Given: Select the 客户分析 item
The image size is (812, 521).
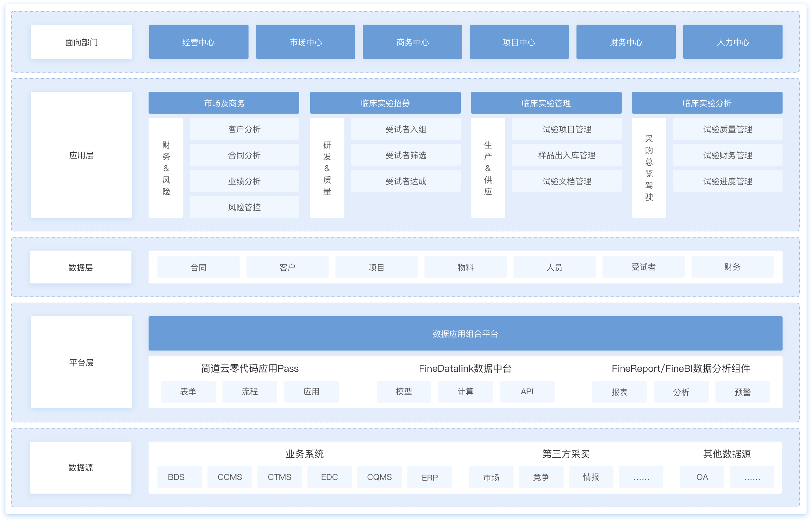Looking at the screenshot, I should (x=244, y=129).
